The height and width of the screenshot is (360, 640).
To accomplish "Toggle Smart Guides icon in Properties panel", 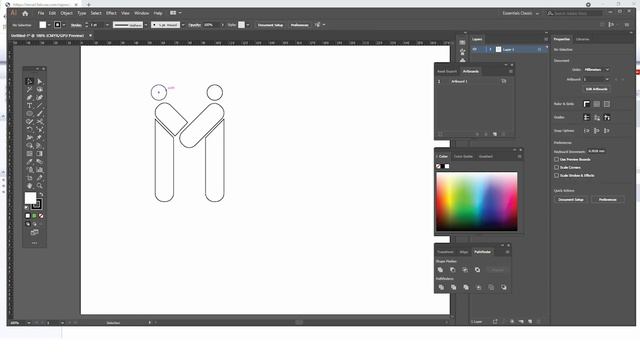I will [x=607, y=118].
